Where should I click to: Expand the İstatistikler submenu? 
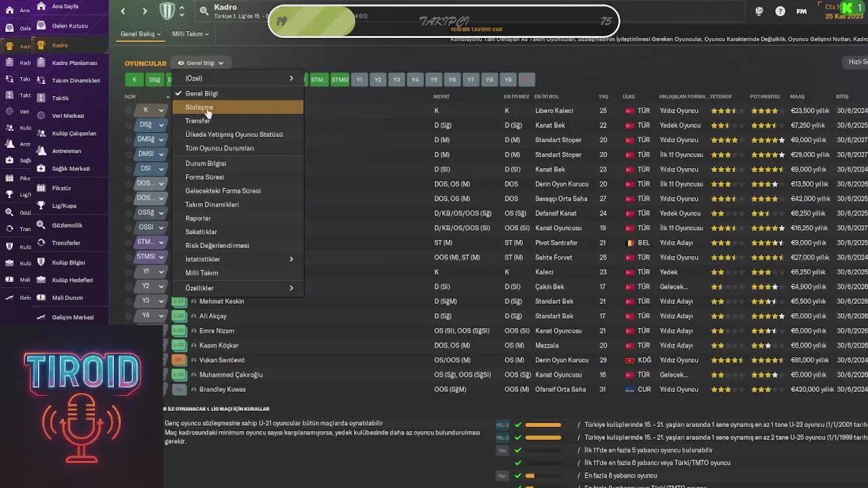237,259
